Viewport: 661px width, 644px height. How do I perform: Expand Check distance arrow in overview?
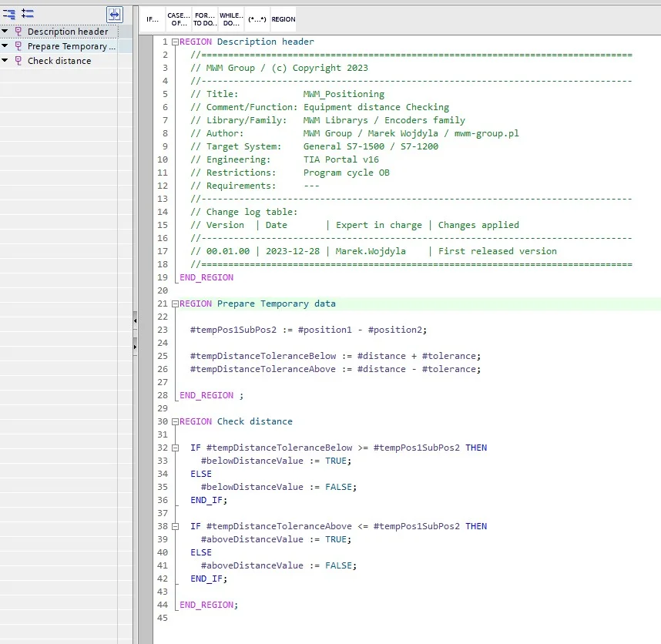pos(5,61)
